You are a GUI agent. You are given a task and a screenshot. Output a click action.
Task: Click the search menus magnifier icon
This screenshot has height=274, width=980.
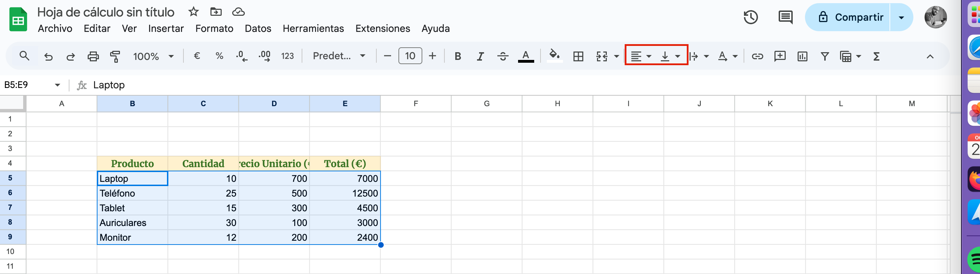click(x=24, y=56)
